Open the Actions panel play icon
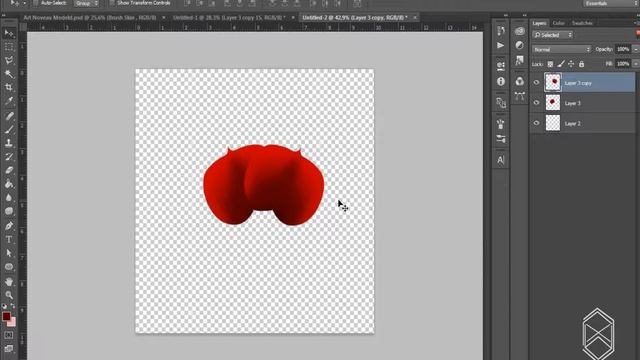This screenshot has width=640, height=360. [x=501, y=45]
